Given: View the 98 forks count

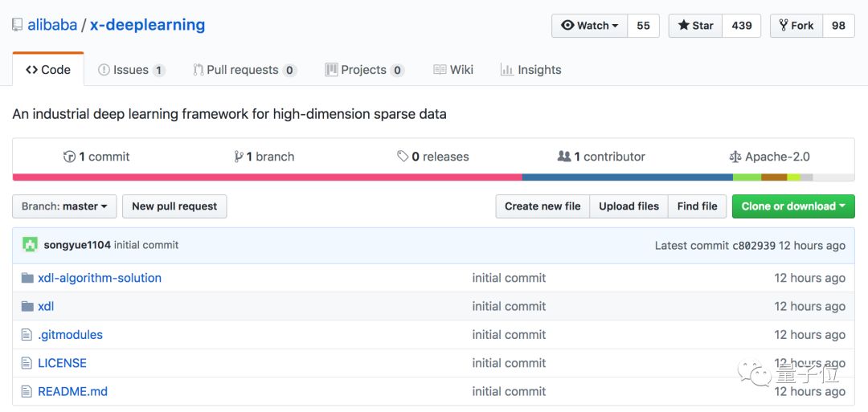Looking at the screenshot, I should coord(838,26).
